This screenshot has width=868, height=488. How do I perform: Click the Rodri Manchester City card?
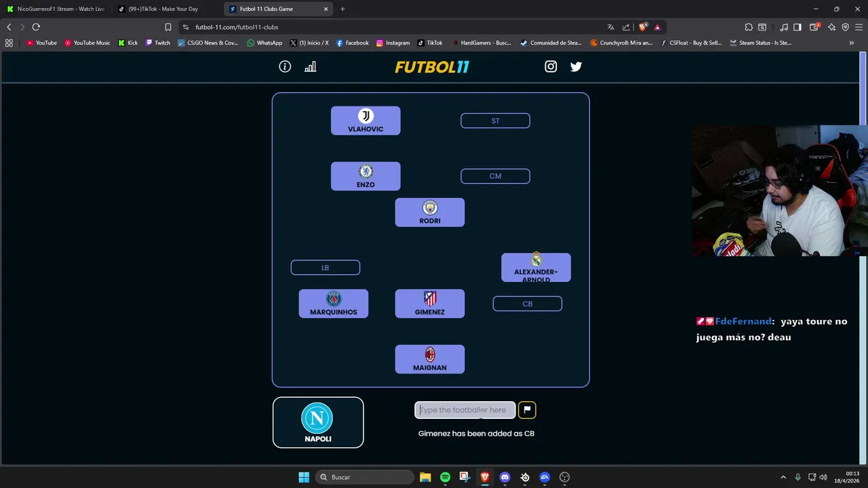(x=430, y=212)
